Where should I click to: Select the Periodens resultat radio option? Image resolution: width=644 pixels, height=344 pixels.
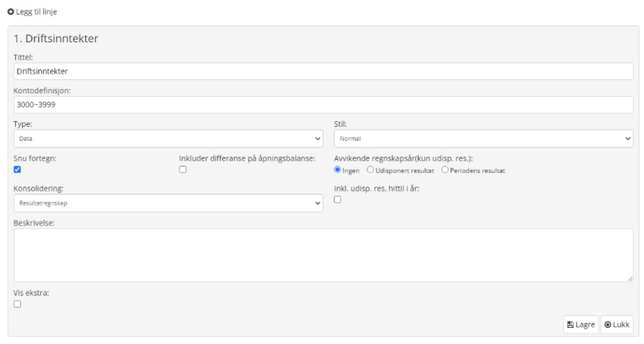[x=445, y=170]
